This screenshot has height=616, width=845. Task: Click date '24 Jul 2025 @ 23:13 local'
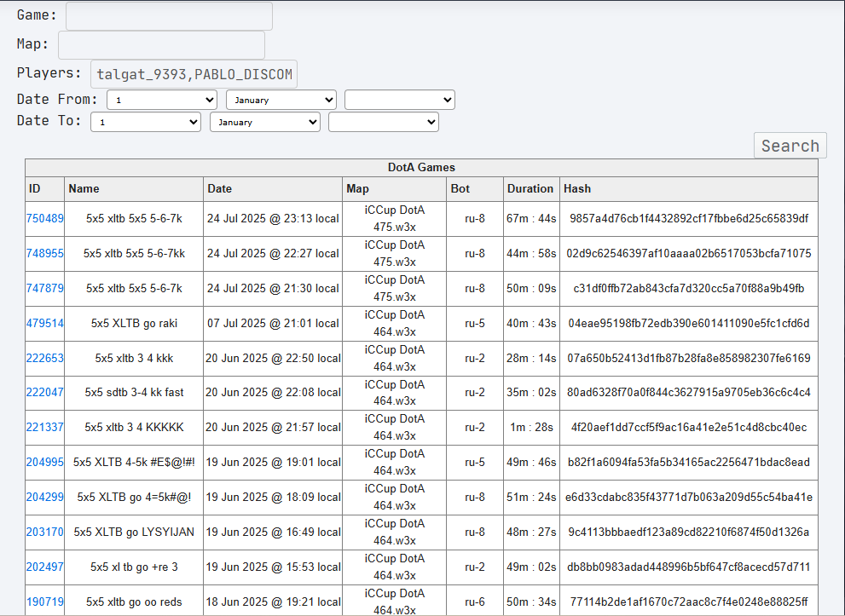[x=273, y=219]
